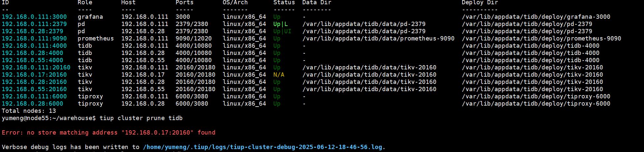Open the tiup-cluster-debug log file path

pos(263,147)
